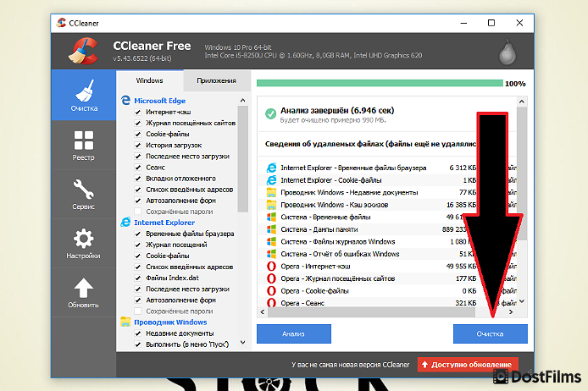Toggle Недавние документы checkbox
Screen dimensions: 588x391
(x=137, y=333)
